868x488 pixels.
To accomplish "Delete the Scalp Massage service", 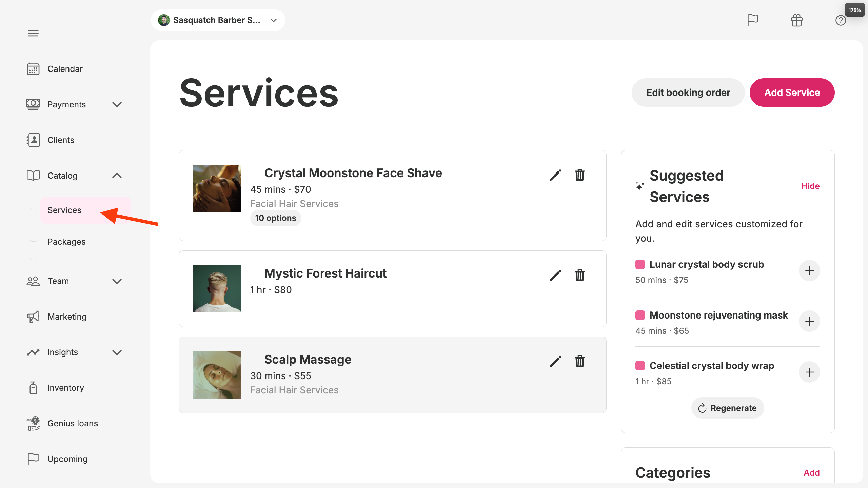I will (x=580, y=362).
